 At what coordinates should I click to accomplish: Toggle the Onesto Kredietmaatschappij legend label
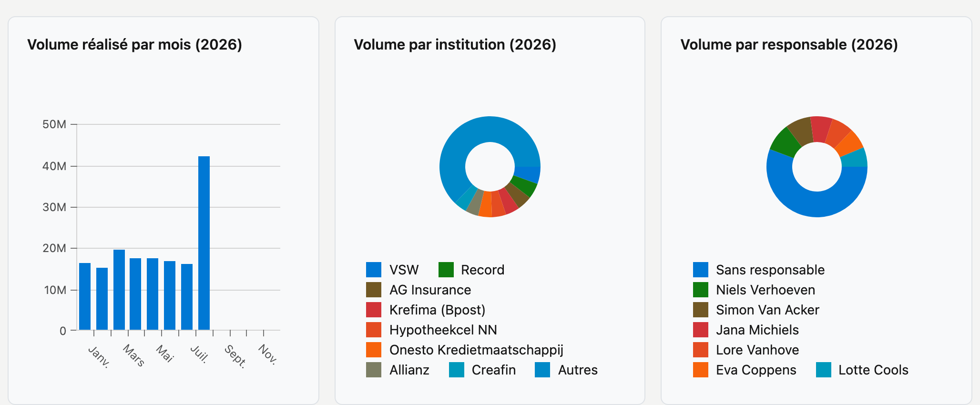476,350
